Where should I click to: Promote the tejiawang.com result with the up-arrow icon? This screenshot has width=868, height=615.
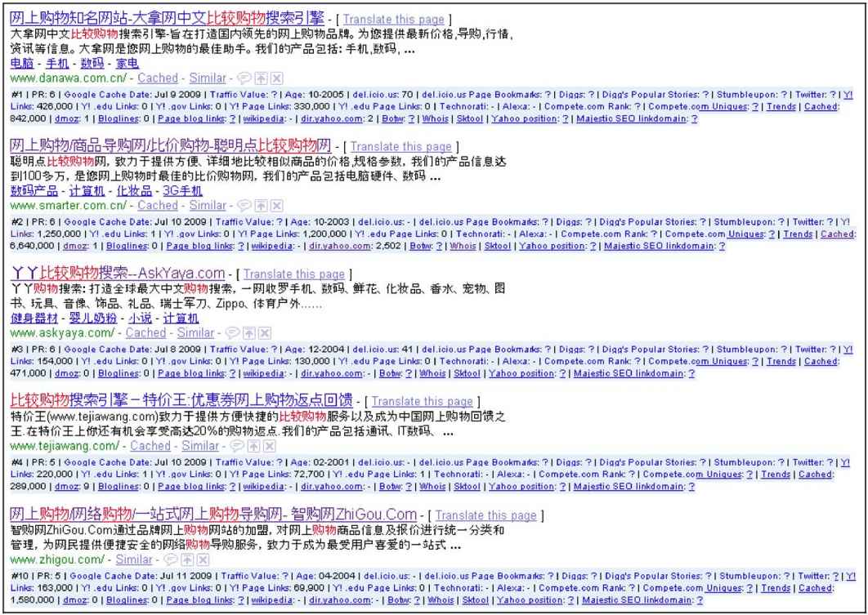[x=253, y=446]
